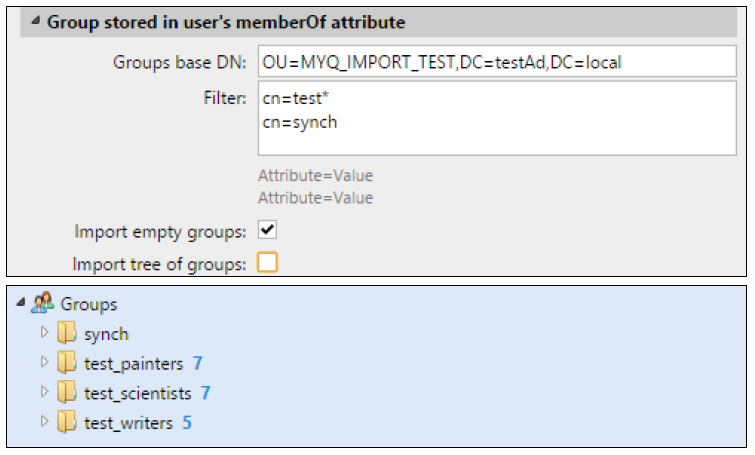Expand the test_scientists group node
The height and width of the screenshot is (455, 755).
click(x=44, y=392)
